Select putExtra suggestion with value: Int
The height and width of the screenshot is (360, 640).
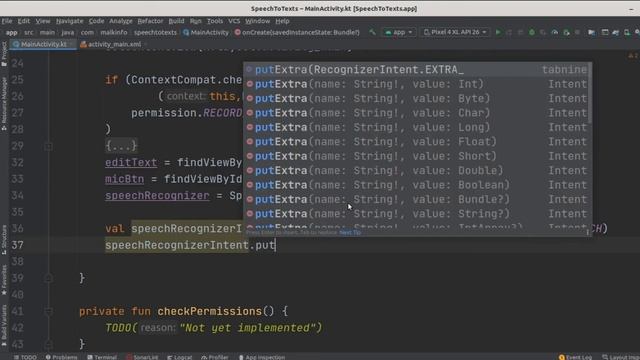[416, 84]
